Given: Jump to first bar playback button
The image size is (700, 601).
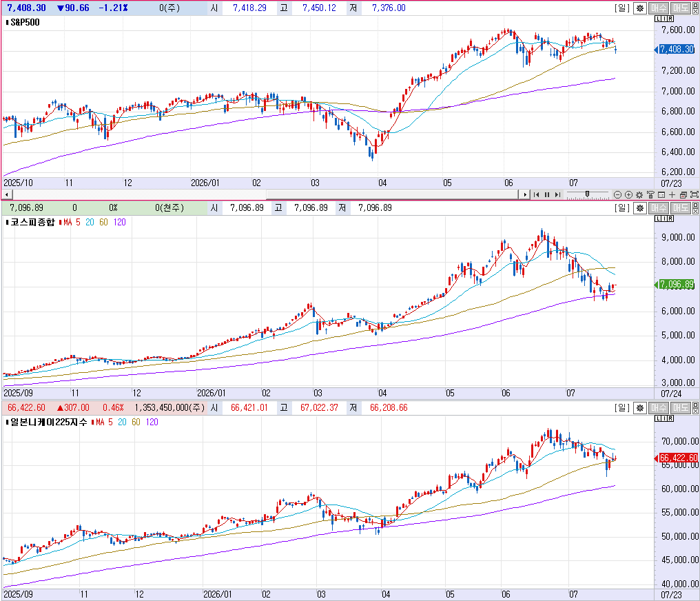Looking at the screenshot, I should coord(536,194).
